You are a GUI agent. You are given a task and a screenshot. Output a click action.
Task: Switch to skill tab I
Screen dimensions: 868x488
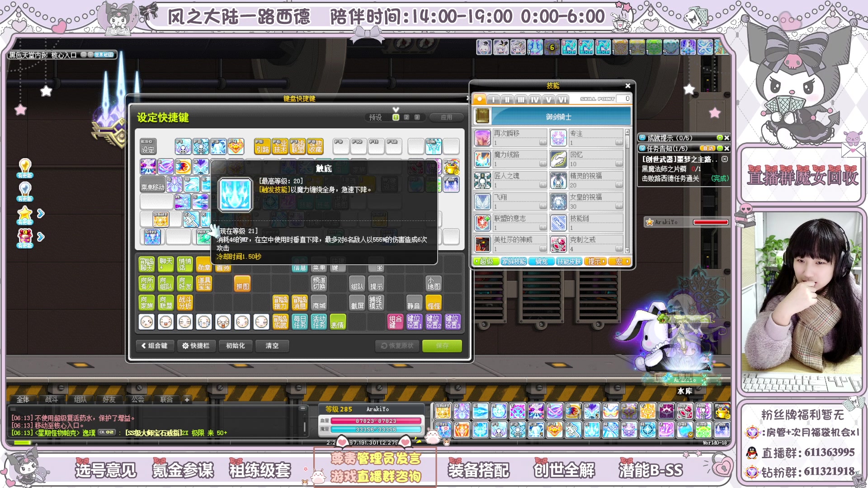click(493, 99)
